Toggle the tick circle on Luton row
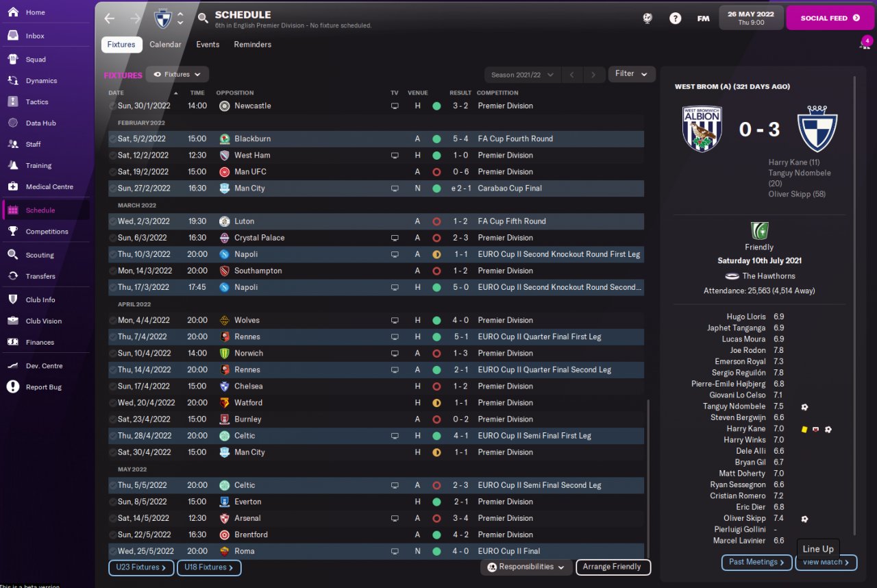This screenshot has height=588, width=877. pyautogui.click(x=112, y=221)
